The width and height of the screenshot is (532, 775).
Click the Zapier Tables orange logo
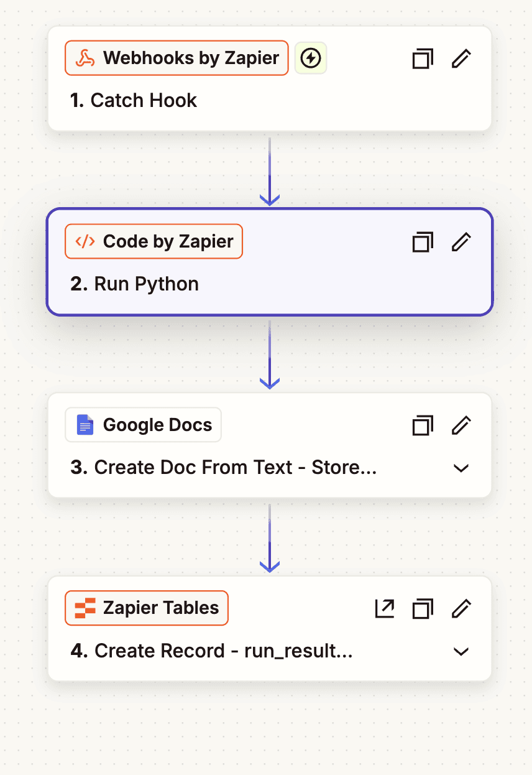(x=85, y=608)
